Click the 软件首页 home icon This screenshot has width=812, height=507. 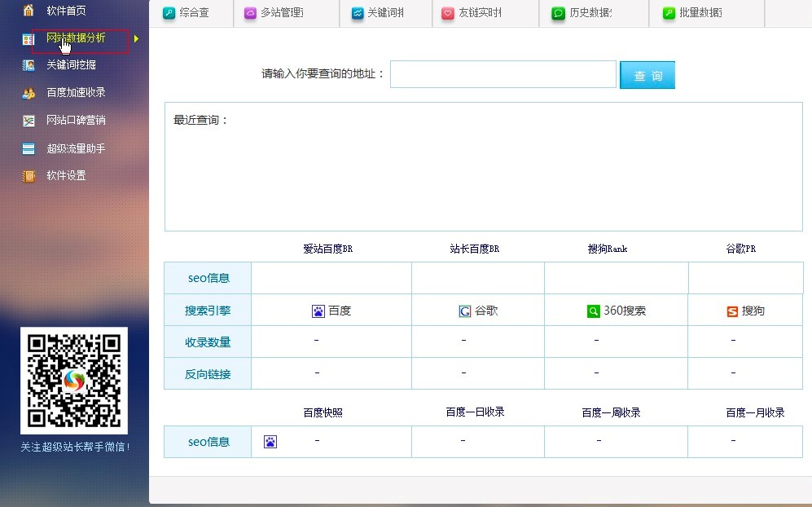[29, 11]
